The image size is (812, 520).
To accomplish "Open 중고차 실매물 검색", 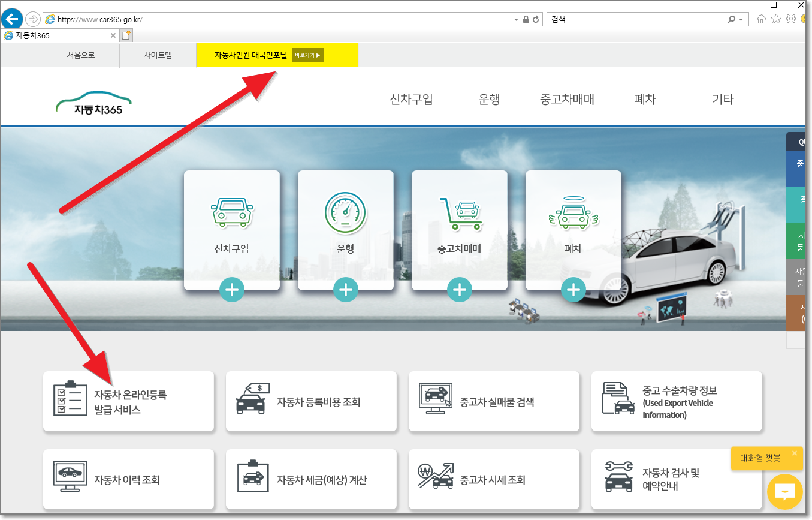I will point(494,401).
